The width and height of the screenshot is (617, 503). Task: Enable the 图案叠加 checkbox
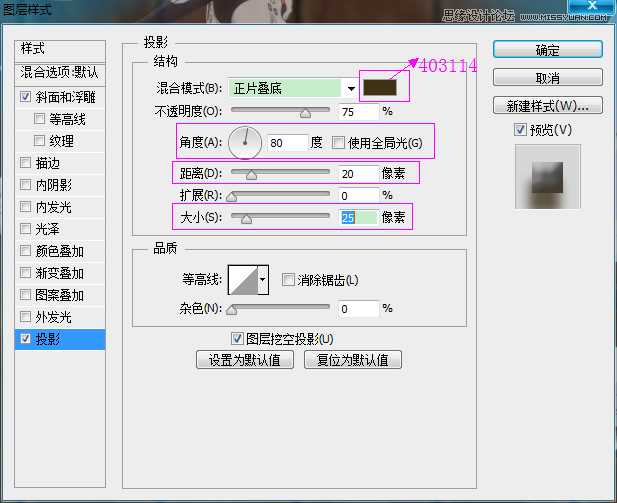(x=25, y=295)
